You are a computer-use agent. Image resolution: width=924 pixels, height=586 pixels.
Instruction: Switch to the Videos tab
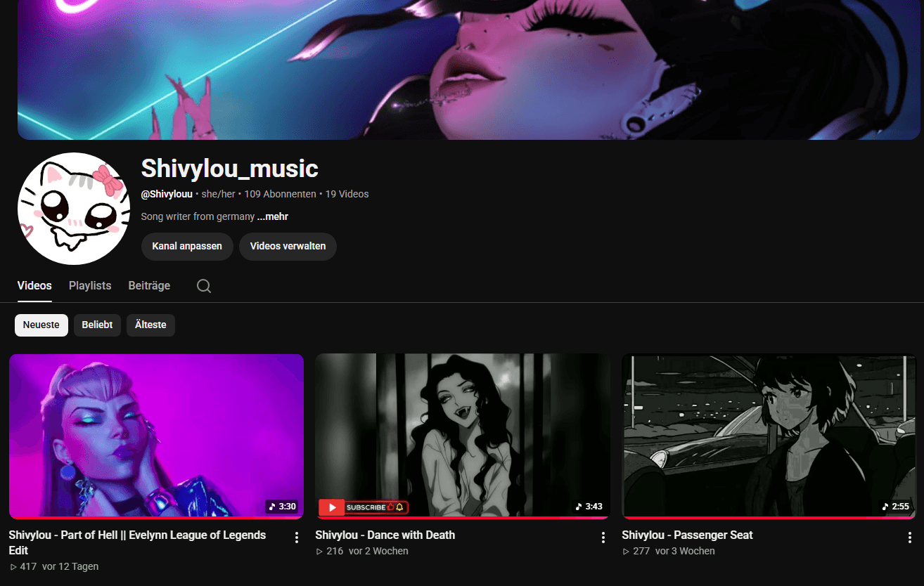pos(34,286)
